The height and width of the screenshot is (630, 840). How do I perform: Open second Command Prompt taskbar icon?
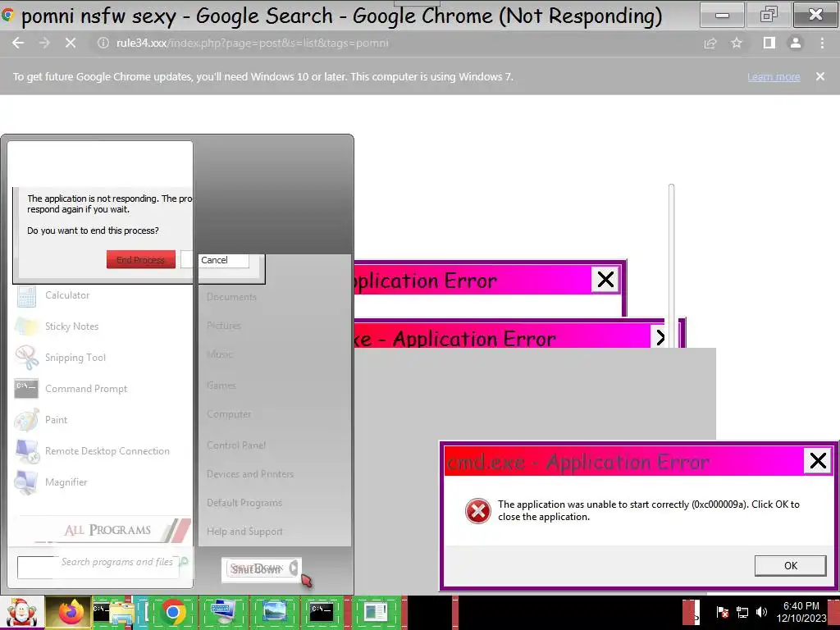tap(322, 612)
